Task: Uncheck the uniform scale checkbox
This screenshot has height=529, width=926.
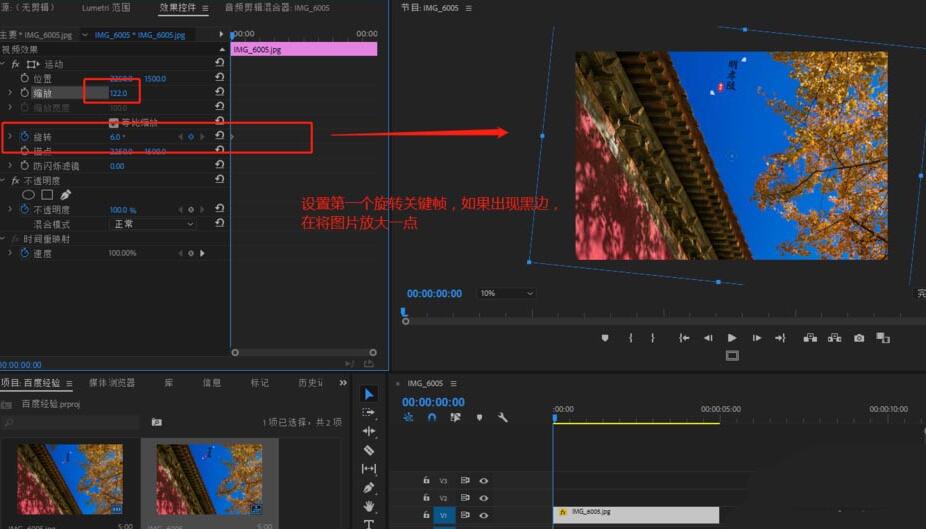Action: tap(113, 122)
